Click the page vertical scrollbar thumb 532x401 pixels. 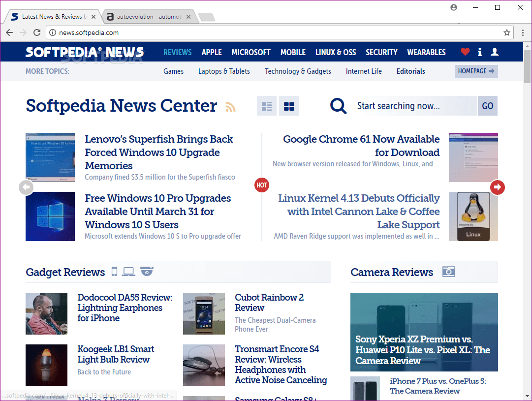click(527, 66)
